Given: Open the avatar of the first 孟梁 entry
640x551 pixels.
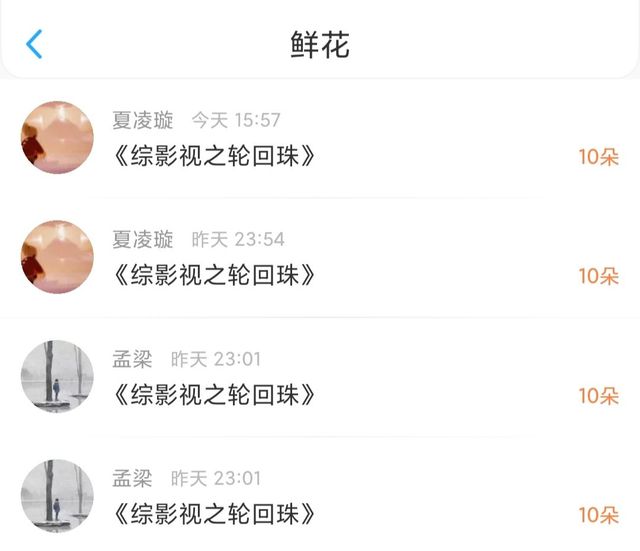Looking at the screenshot, I should (57, 376).
